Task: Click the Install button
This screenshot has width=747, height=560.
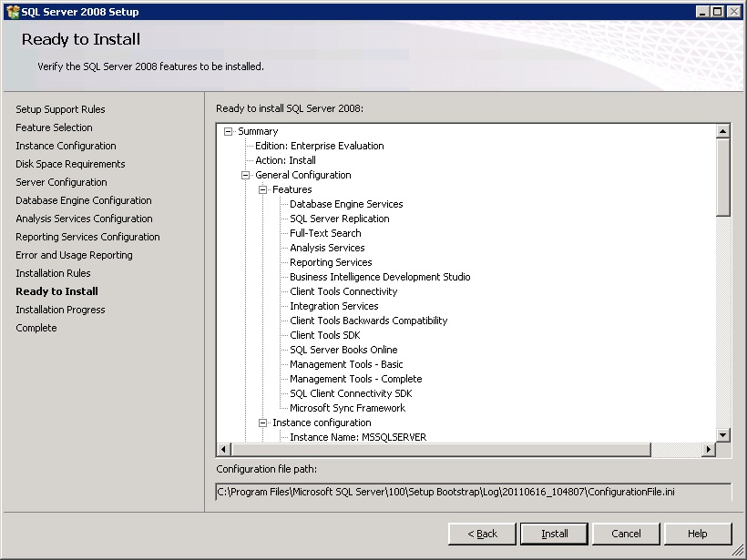Action: click(x=554, y=534)
